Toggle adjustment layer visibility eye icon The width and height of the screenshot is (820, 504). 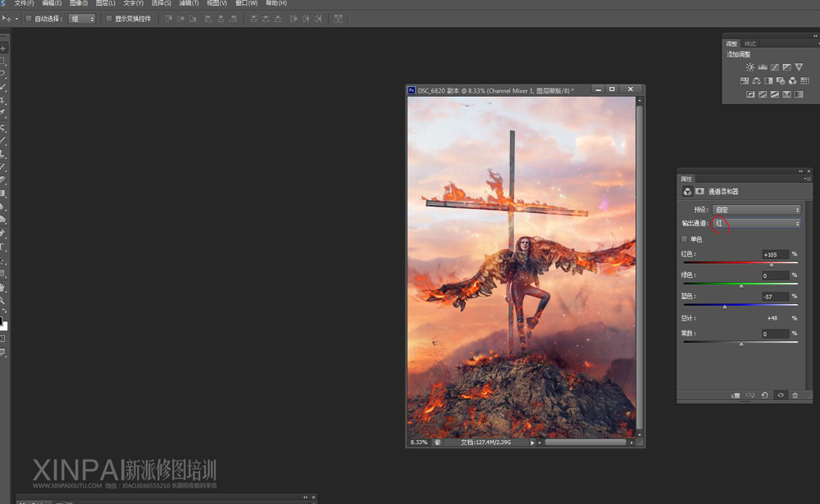(x=781, y=395)
